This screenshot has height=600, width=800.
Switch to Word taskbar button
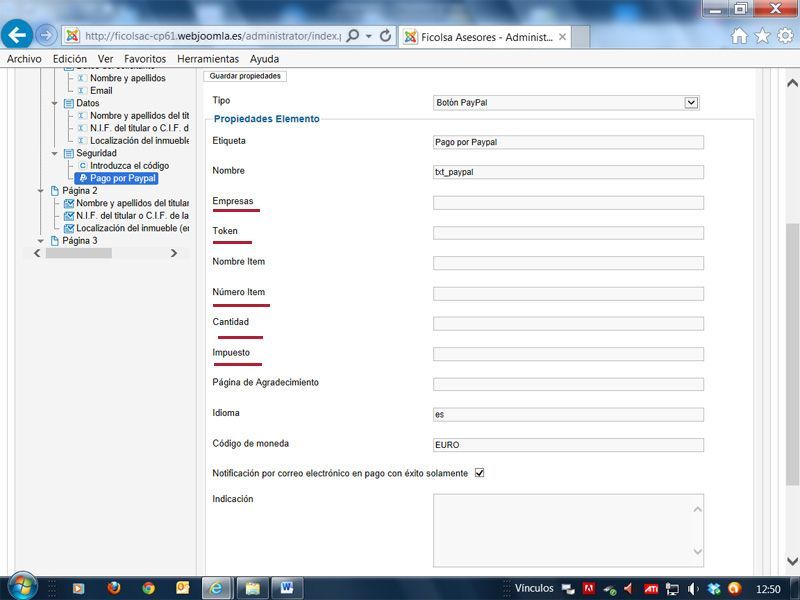[x=287, y=588]
